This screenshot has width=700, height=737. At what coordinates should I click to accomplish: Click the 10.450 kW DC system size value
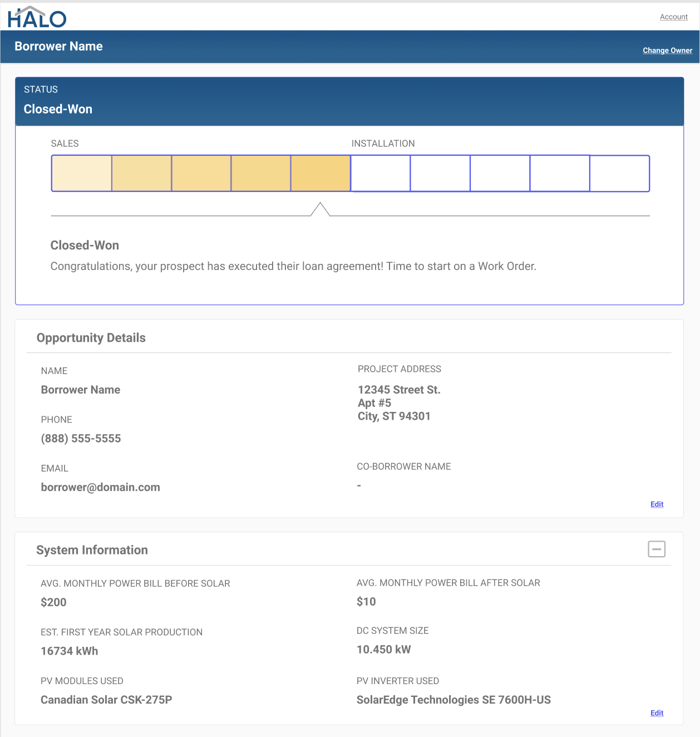[384, 650]
